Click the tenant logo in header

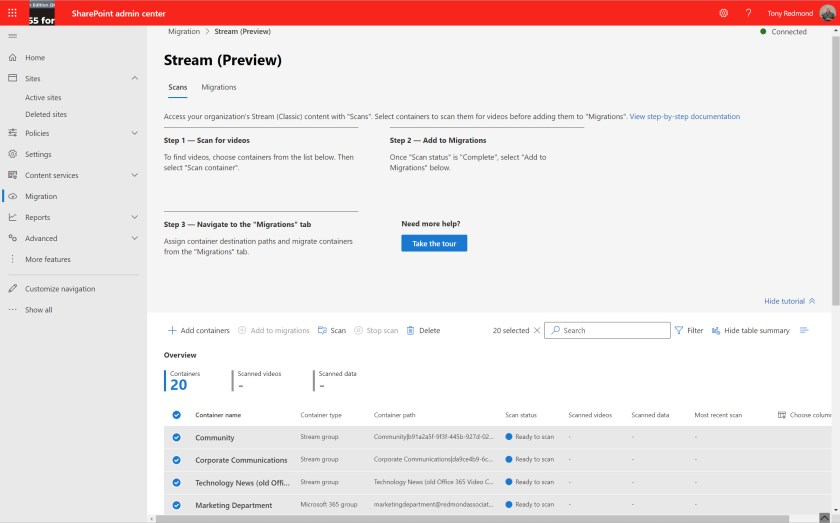pyautogui.click(x=42, y=13)
